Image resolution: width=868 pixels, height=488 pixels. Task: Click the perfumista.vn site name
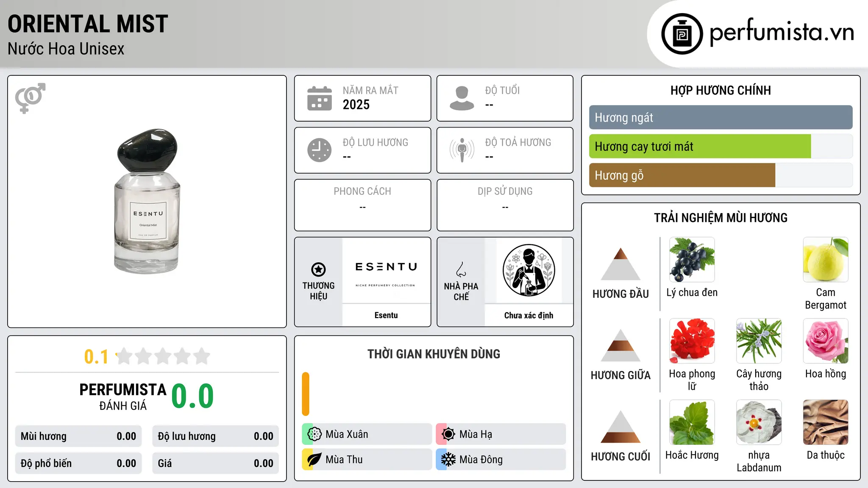point(782,32)
